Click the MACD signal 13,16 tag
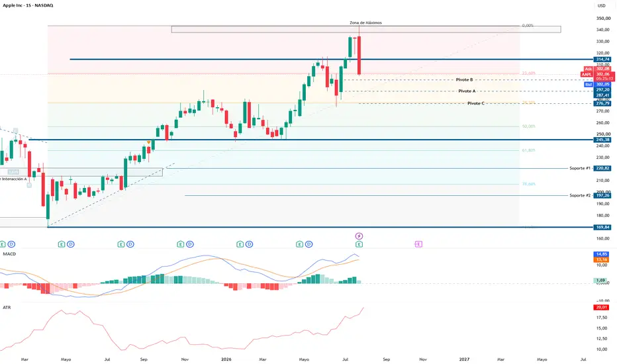The image size is (617, 364). 602,259
